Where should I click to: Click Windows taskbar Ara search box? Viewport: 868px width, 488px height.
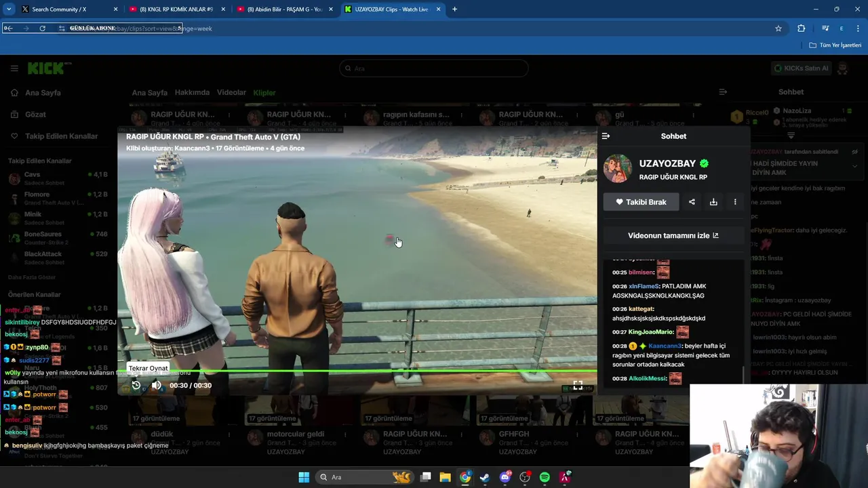[366, 477]
